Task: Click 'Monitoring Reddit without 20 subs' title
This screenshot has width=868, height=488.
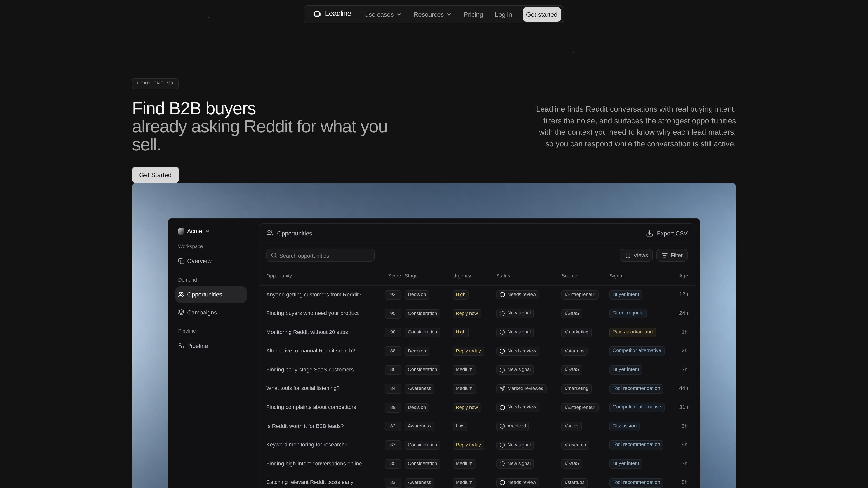Action: 307,332
